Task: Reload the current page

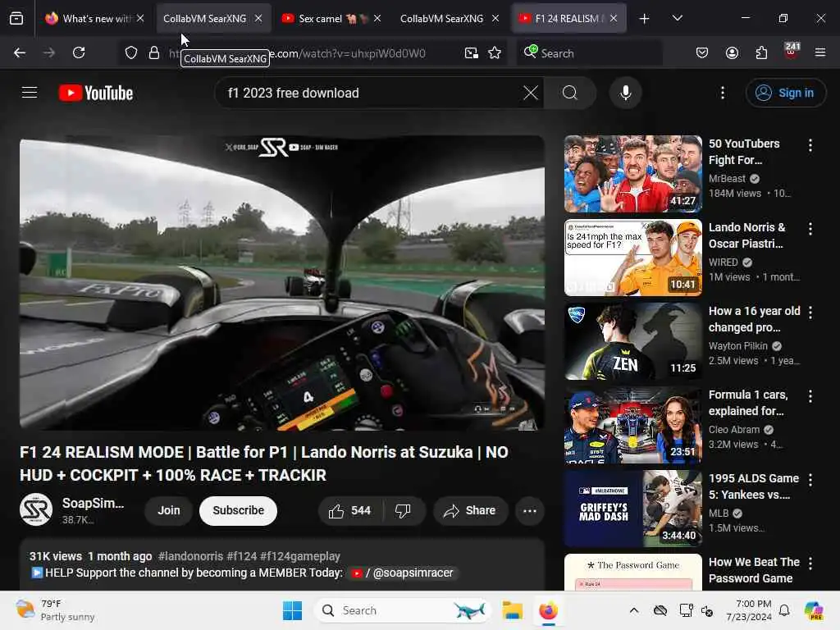Action: [x=79, y=52]
